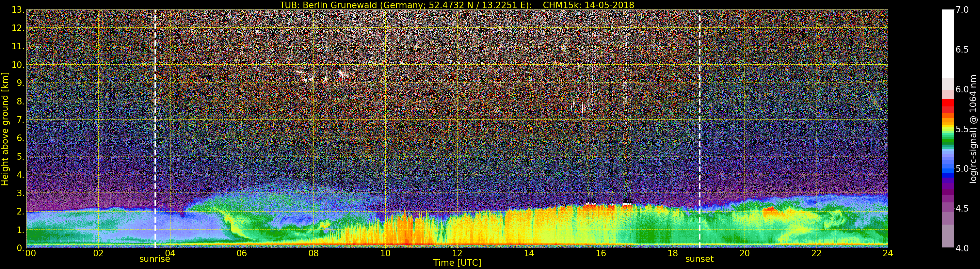This screenshot has width=980, height=269.
Task: Click the height axis tick label 2.
Action: (x=20, y=211)
